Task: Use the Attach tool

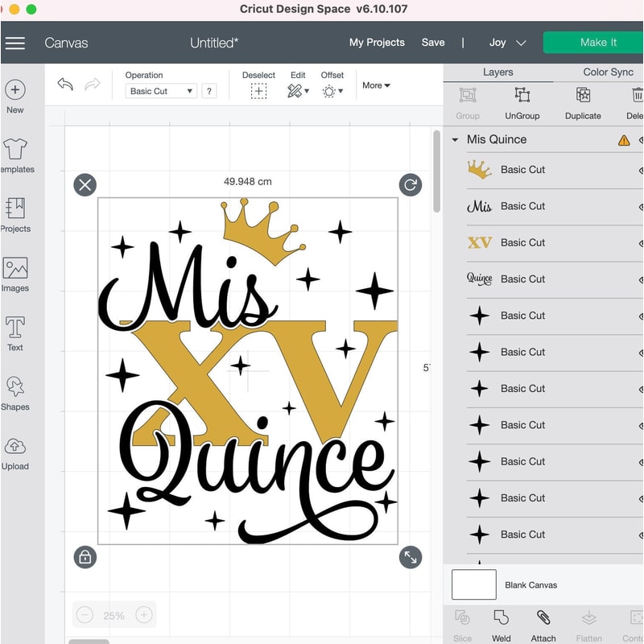Action: (x=543, y=620)
